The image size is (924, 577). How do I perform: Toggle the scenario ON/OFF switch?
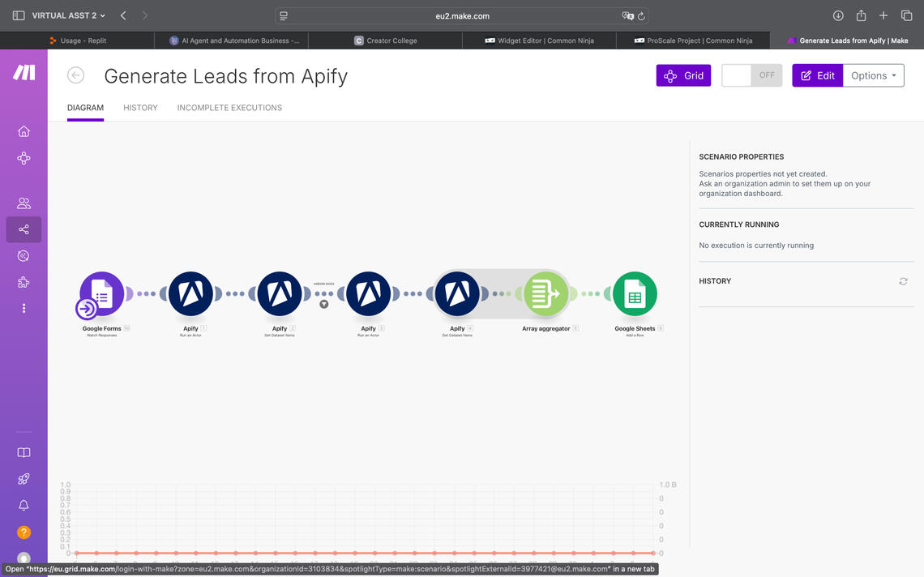[752, 75]
